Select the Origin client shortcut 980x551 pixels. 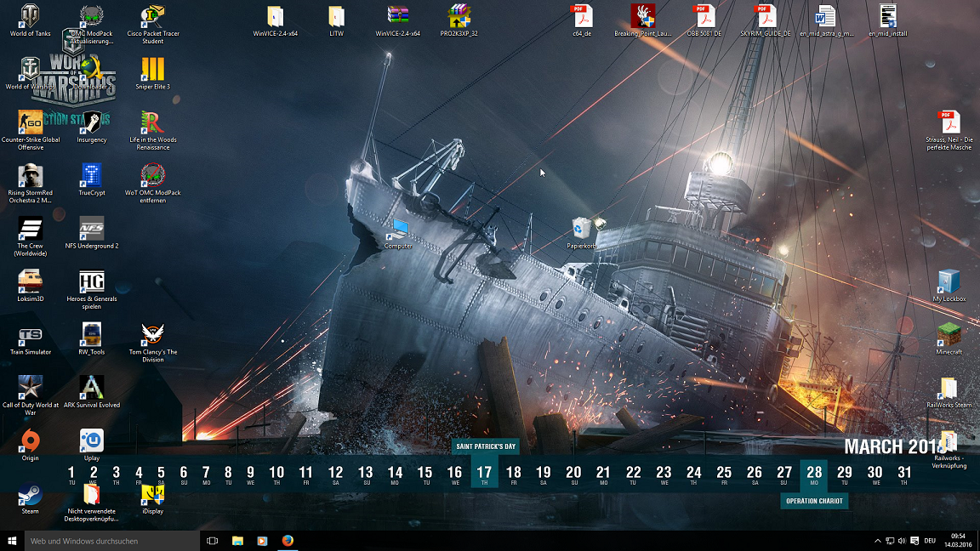point(30,445)
